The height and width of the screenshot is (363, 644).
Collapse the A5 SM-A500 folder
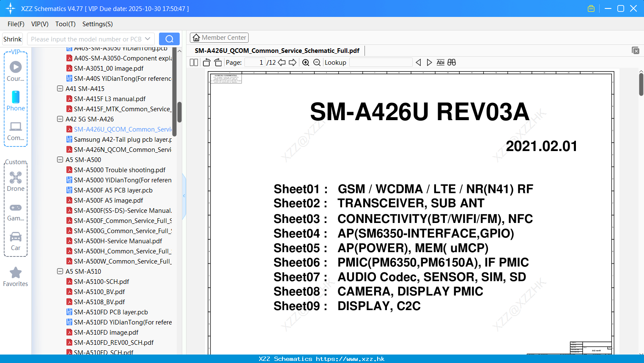(60, 160)
